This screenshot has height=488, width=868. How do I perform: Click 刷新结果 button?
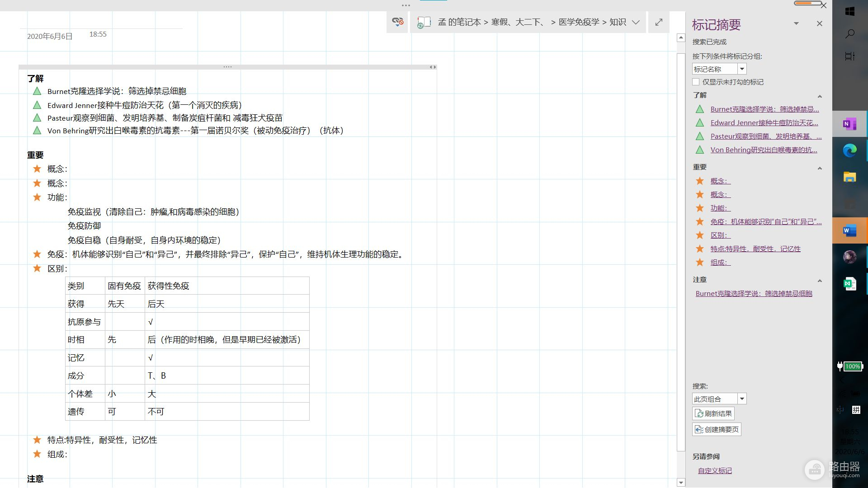click(713, 413)
